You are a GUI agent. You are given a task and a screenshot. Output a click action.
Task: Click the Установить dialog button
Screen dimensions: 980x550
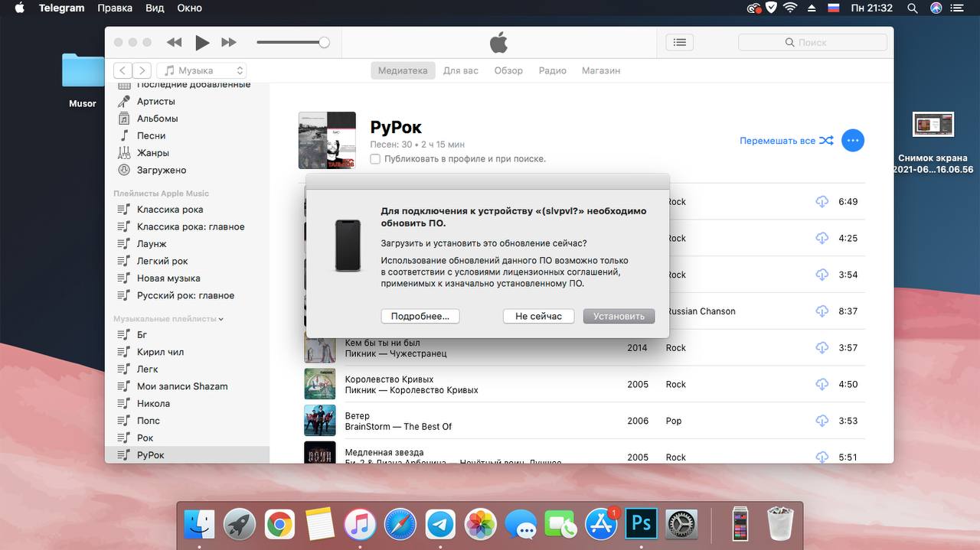tap(619, 316)
